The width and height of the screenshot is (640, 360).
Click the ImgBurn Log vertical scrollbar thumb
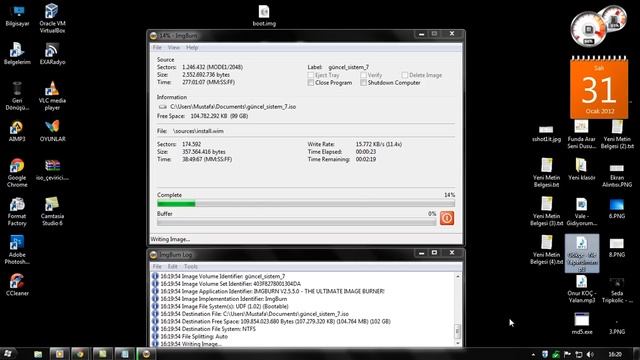click(x=458, y=331)
